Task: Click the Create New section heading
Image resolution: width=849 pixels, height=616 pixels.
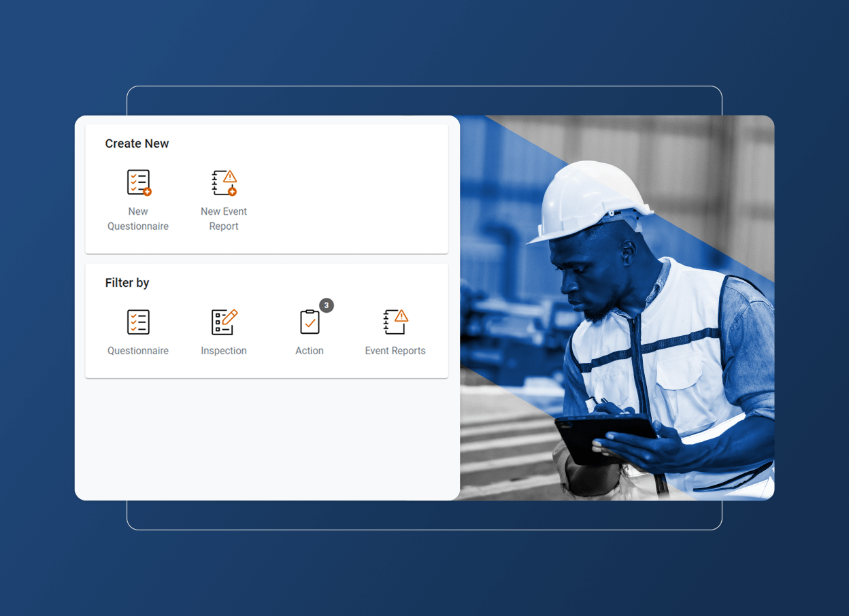Action: pos(137,143)
